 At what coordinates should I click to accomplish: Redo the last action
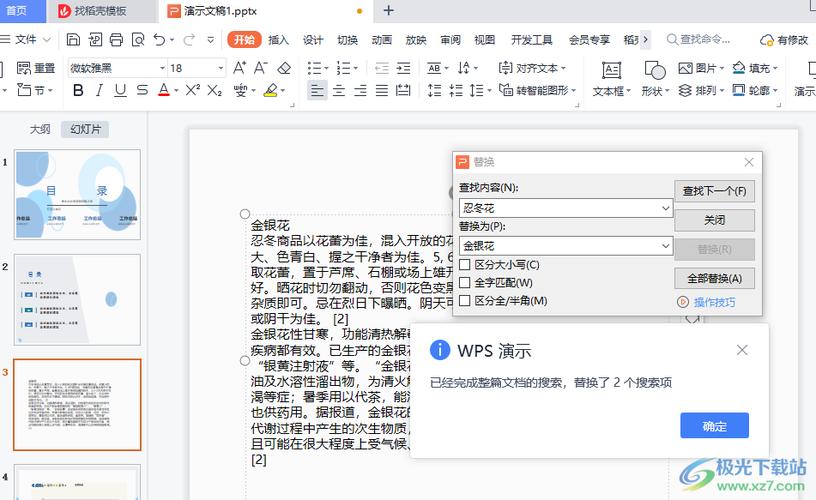(x=189, y=40)
